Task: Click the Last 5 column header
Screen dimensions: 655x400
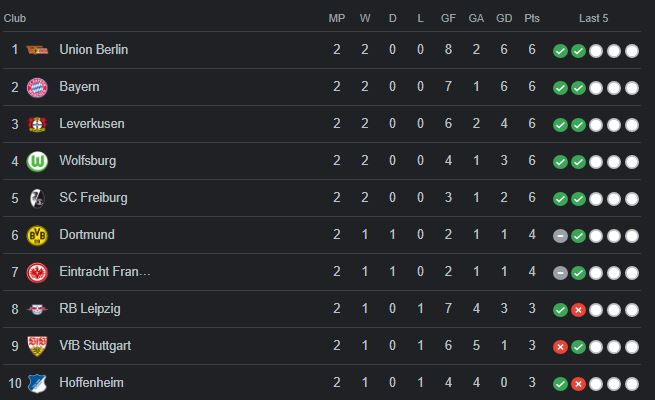Action: tap(593, 18)
